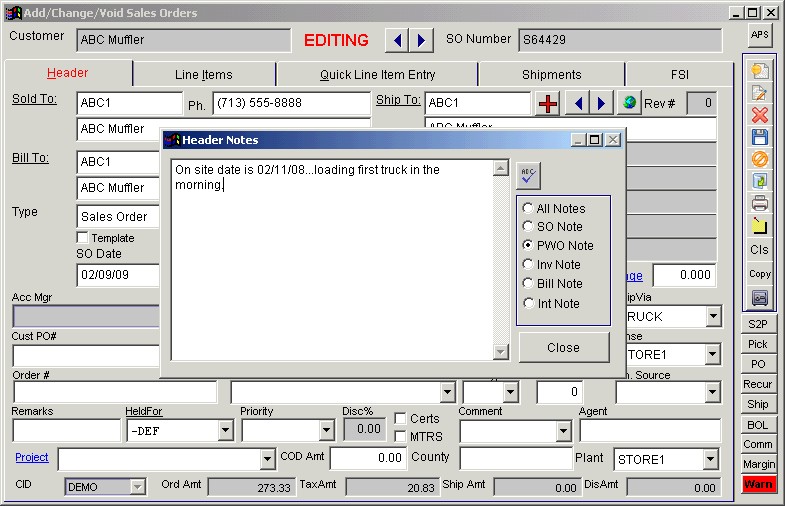Click the floppy disk save icon
Image resolution: width=785 pixels, height=506 pixels.
pyautogui.click(x=760, y=137)
